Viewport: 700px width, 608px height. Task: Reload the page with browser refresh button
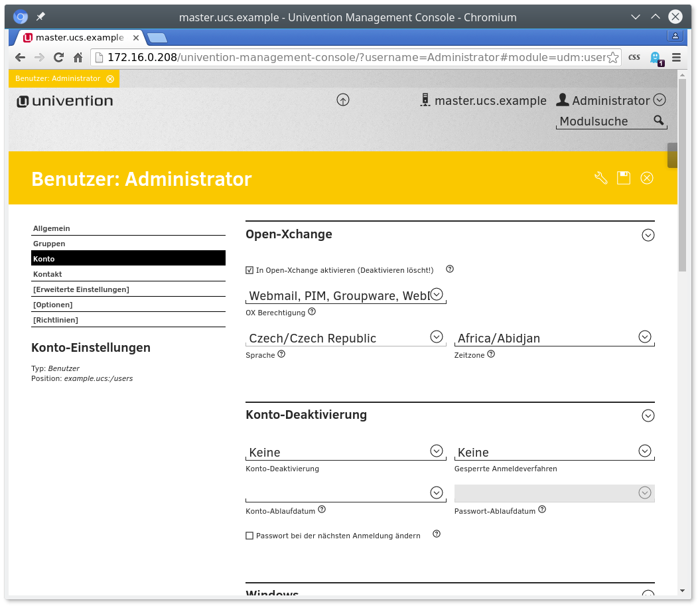58,57
